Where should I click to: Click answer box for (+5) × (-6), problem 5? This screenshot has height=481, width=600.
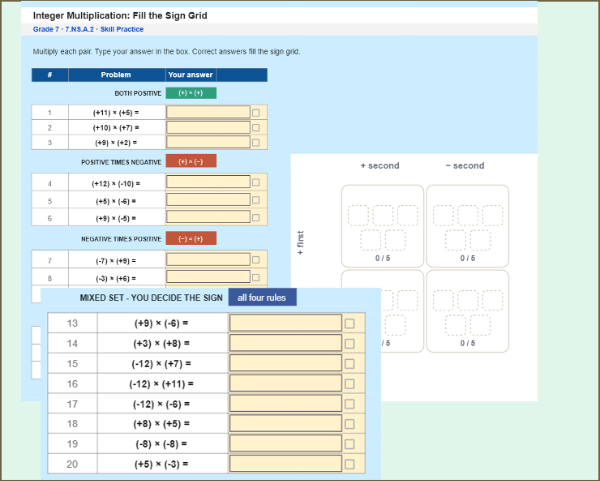click(208, 199)
